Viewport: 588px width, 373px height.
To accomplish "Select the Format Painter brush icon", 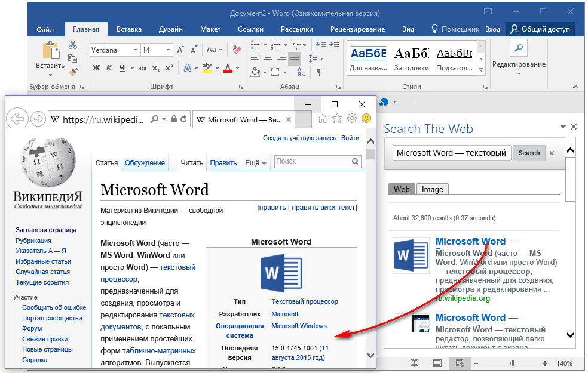I will [73, 72].
